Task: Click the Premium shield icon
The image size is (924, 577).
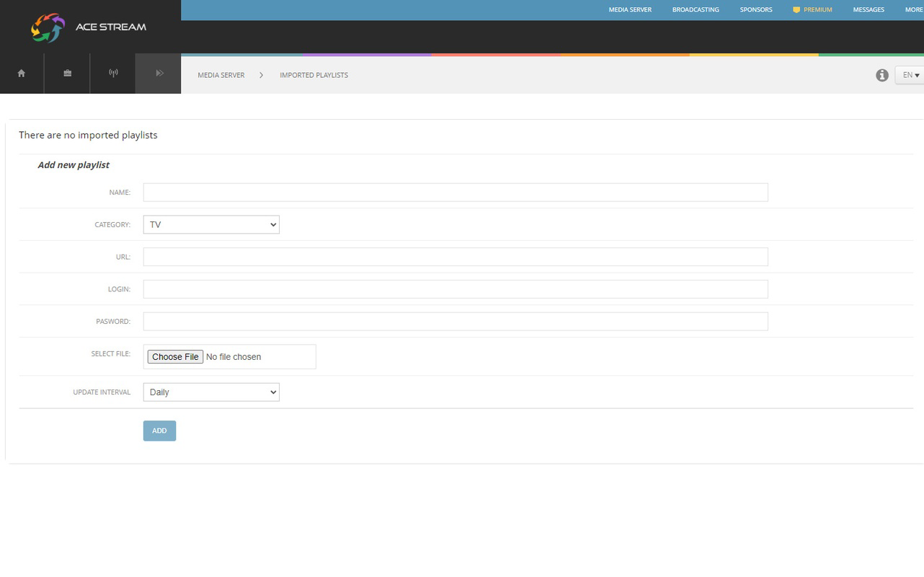Action: point(796,10)
